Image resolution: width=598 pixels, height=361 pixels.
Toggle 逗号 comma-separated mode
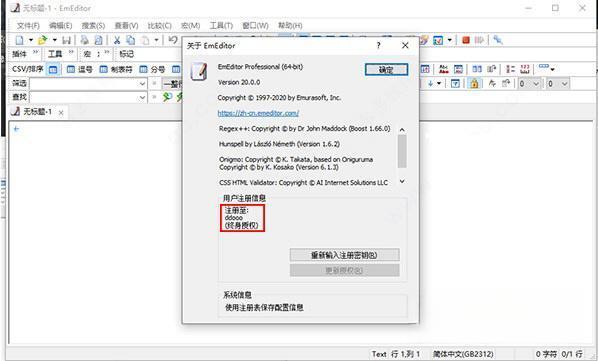click(x=79, y=69)
